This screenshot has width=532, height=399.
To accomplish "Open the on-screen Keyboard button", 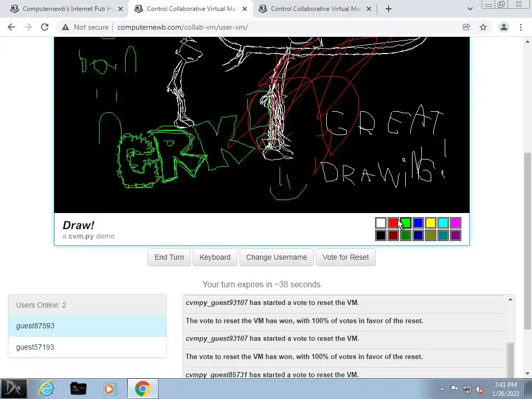I will [215, 257].
